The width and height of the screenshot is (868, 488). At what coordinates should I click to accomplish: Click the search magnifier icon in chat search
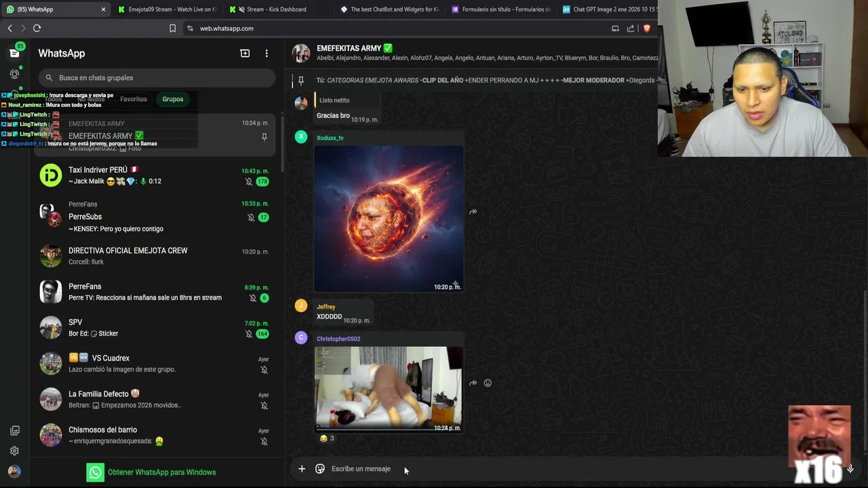click(x=48, y=77)
